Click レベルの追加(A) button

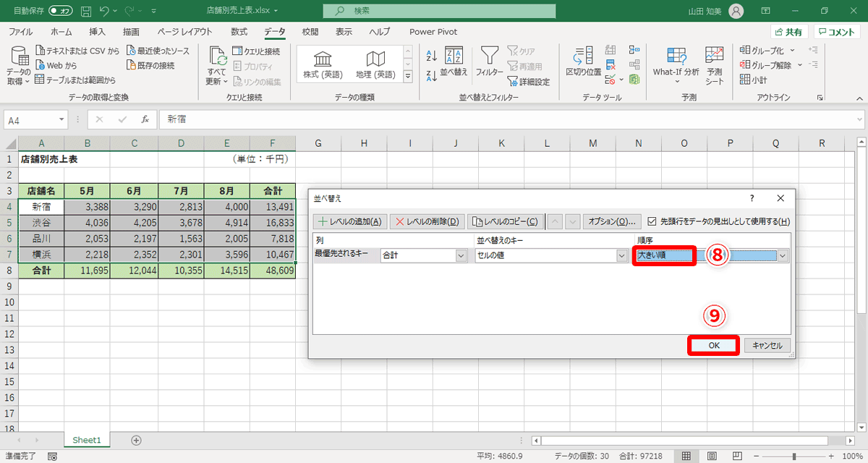[x=352, y=221]
